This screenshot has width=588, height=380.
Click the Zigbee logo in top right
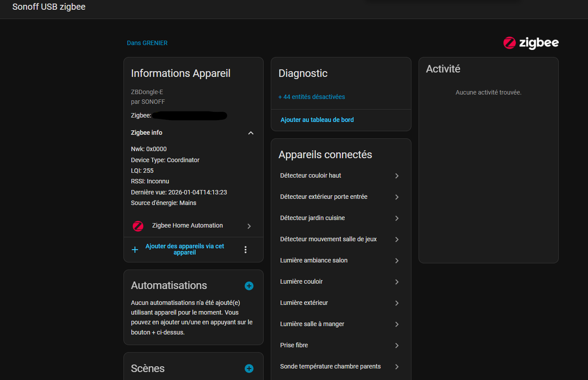[x=530, y=43]
